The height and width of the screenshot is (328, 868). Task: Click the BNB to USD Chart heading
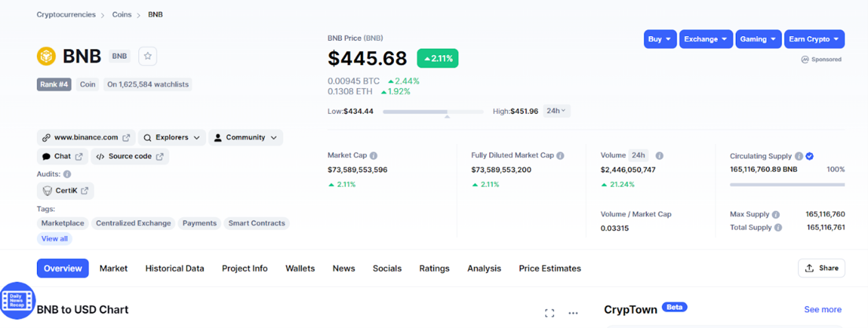click(x=83, y=310)
